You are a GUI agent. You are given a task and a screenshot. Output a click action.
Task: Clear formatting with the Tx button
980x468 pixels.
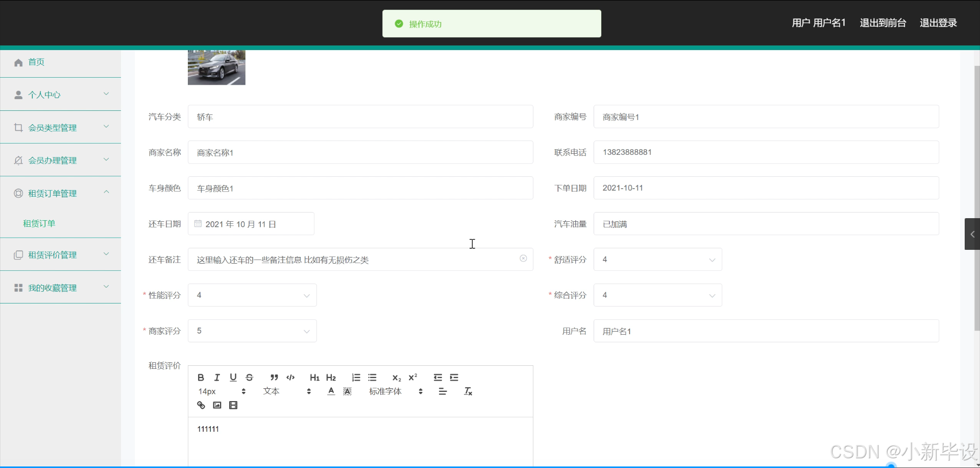tap(468, 391)
